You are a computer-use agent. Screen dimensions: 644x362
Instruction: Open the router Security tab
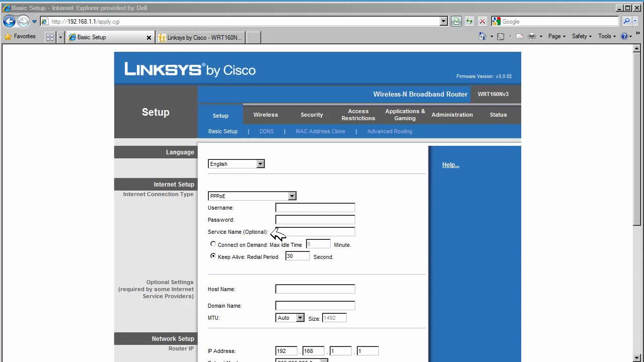pos(311,115)
